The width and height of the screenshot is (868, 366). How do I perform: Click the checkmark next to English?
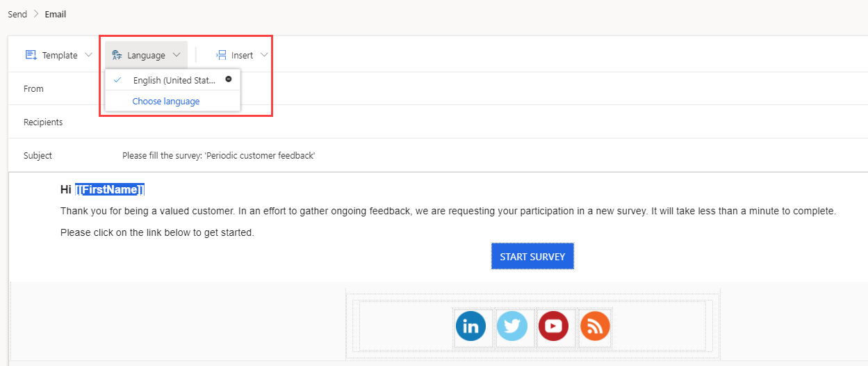coord(118,80)
